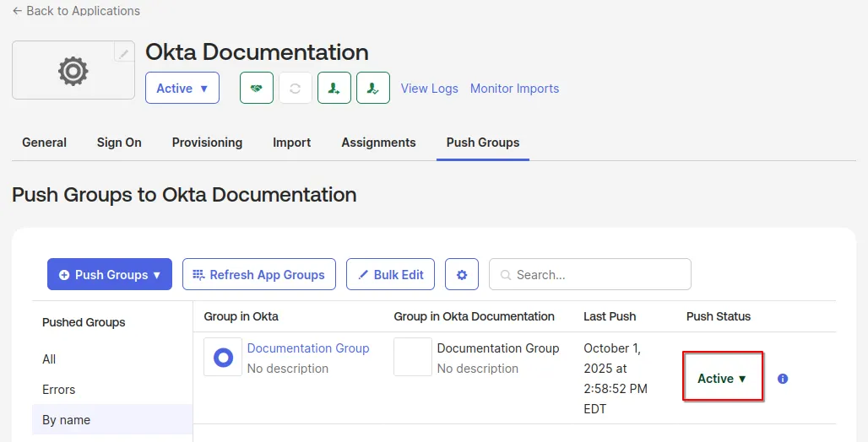Image resolution: width=868 pixels, height=442 pixels.
Task: Open the Import tab
Action: [x=292, y=143]
